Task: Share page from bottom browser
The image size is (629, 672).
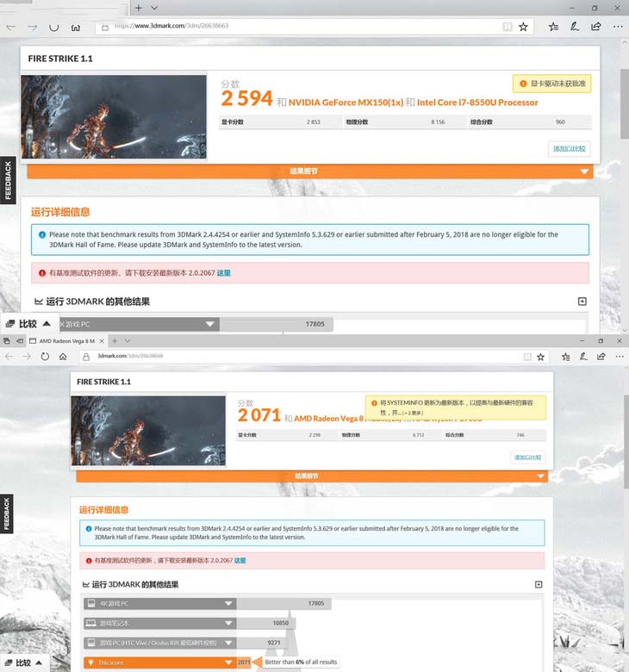Action: [x=601, y=357]
